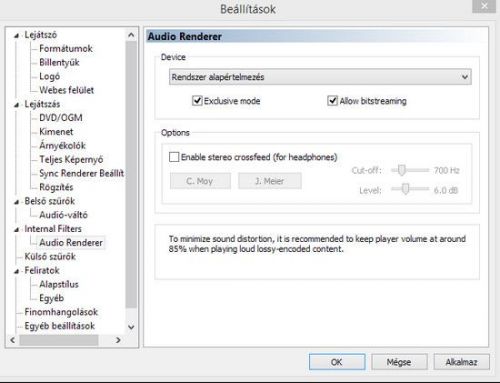Select DVD/OGM in the settings tree
Viewport: 500px width, 383px height.
[x=61, y=118]
